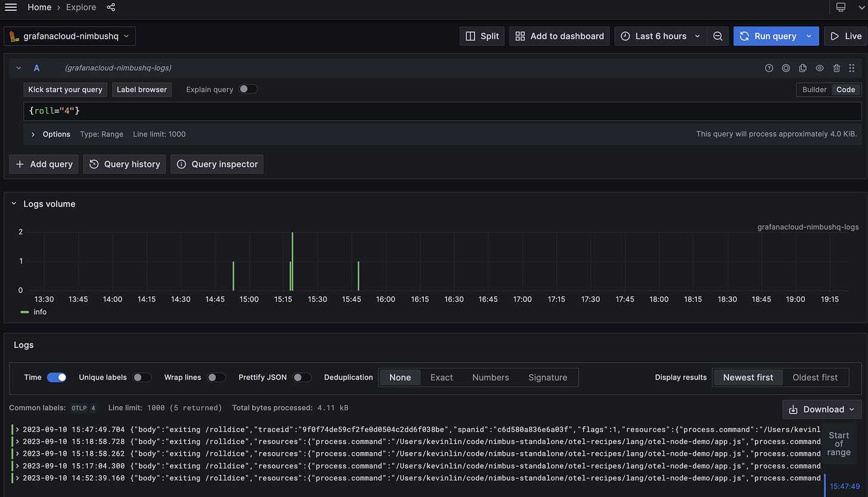Click Add to dashboard

click(559, 36)
